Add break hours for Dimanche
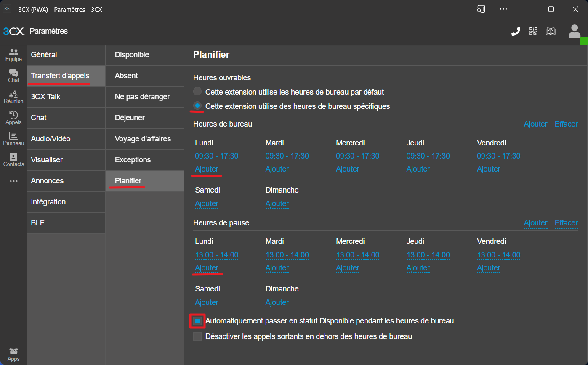 tap(277, 302)
